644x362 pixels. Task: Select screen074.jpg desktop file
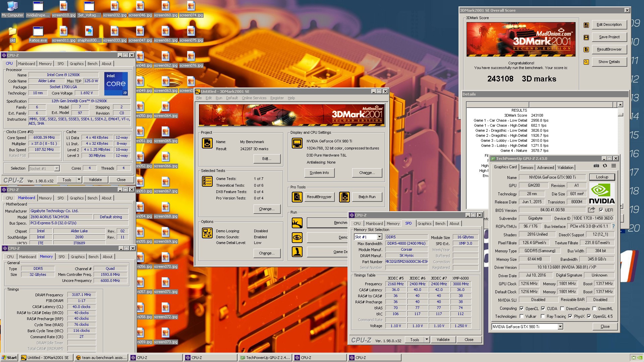[191, 9]
